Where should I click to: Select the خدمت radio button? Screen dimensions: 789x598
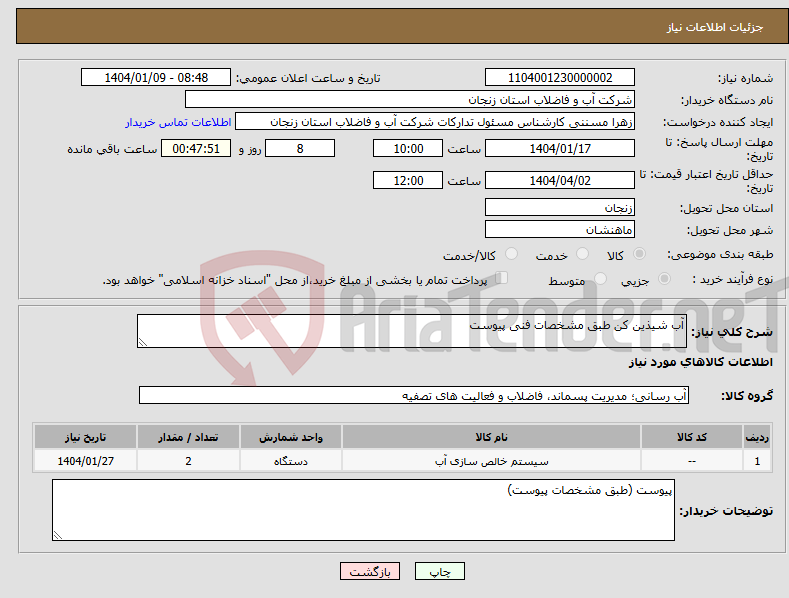(x=582, y=254)
